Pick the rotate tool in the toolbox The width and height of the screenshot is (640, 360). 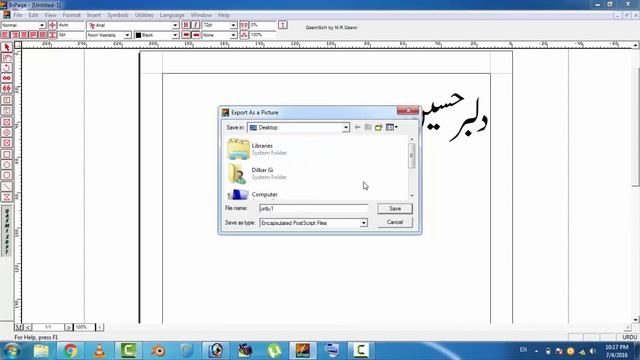pyautogui.click(x=7, y=68)
